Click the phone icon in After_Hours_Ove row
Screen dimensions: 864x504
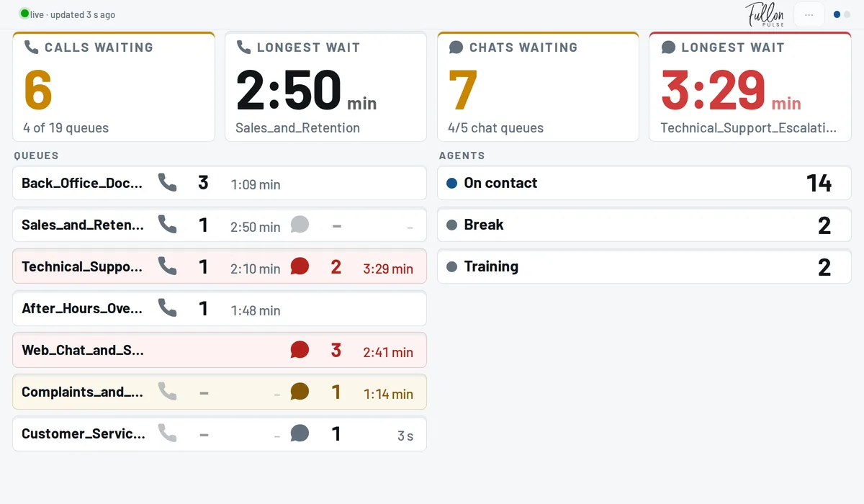tap(167, 308)
